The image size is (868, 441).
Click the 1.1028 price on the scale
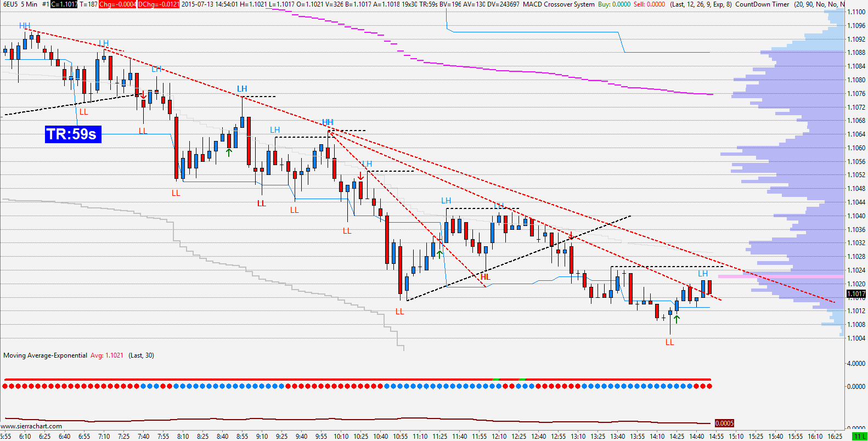[x=856, y=257]
